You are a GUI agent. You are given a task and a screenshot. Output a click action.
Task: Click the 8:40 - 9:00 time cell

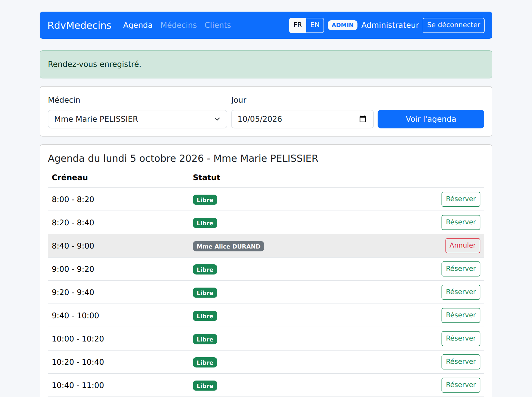tap(118, 246)
